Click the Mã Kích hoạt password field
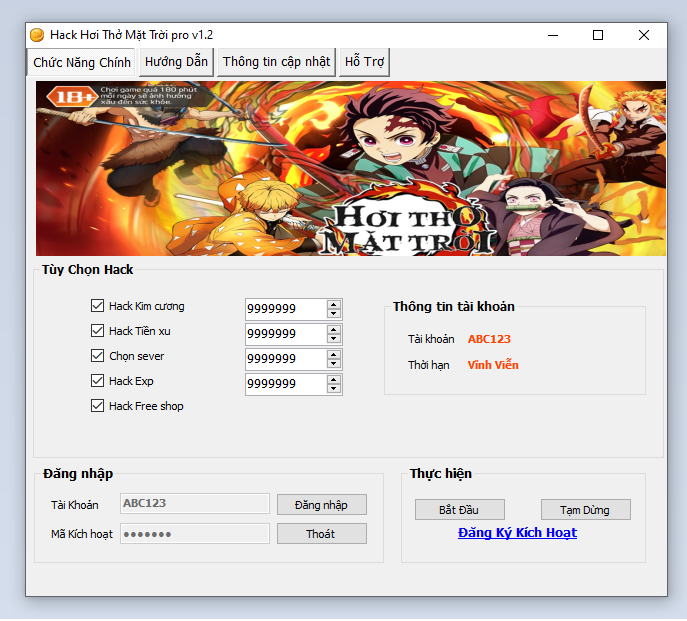Image resolution: width=687 pixels, height=621 pixels. [195, 534]
